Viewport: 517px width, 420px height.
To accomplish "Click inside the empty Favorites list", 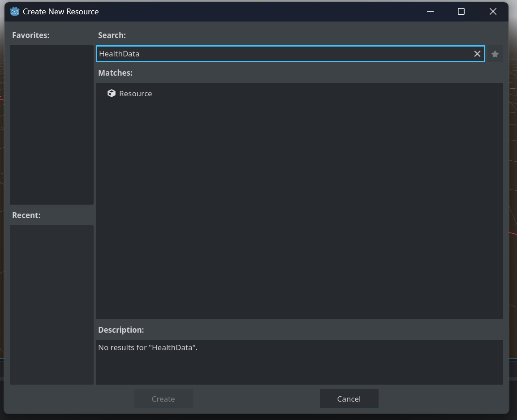I will (52, 125).
